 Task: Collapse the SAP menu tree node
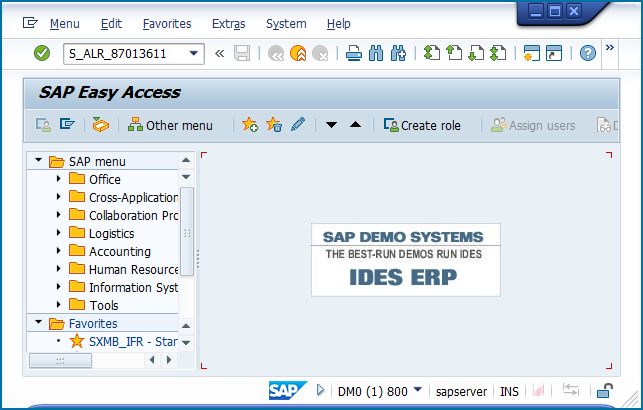pos(38,161)
